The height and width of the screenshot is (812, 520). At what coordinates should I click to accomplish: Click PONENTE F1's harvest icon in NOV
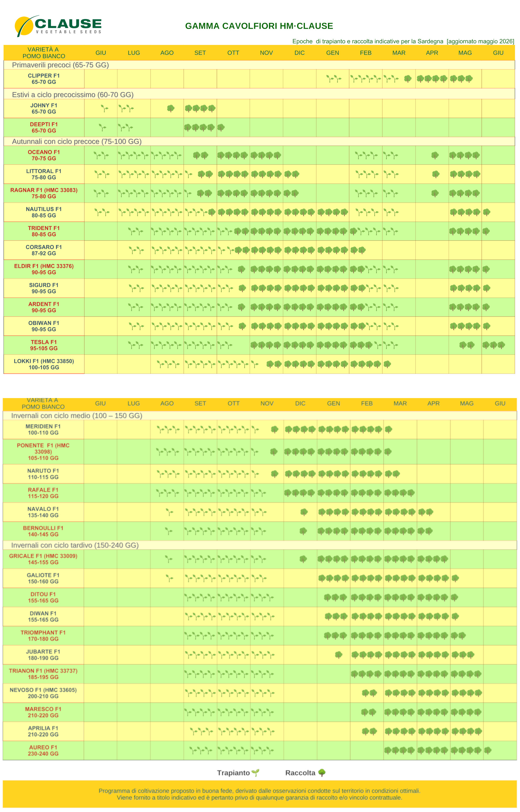[x=274, y=452]
